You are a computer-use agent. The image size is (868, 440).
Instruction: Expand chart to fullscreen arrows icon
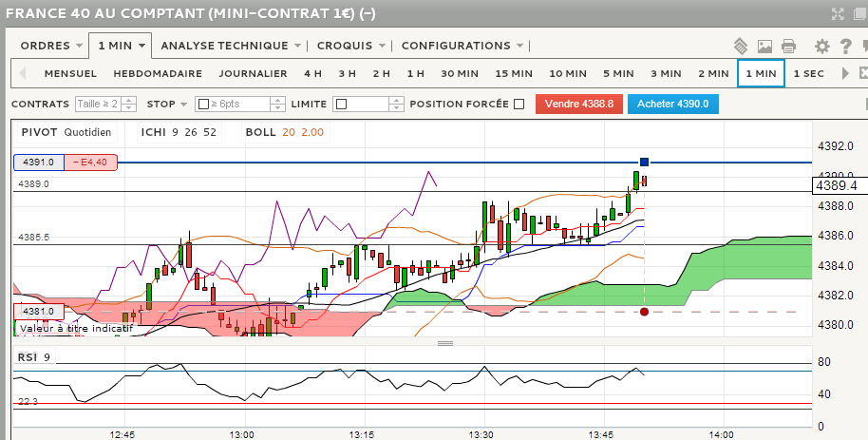(x=839, y=14)
